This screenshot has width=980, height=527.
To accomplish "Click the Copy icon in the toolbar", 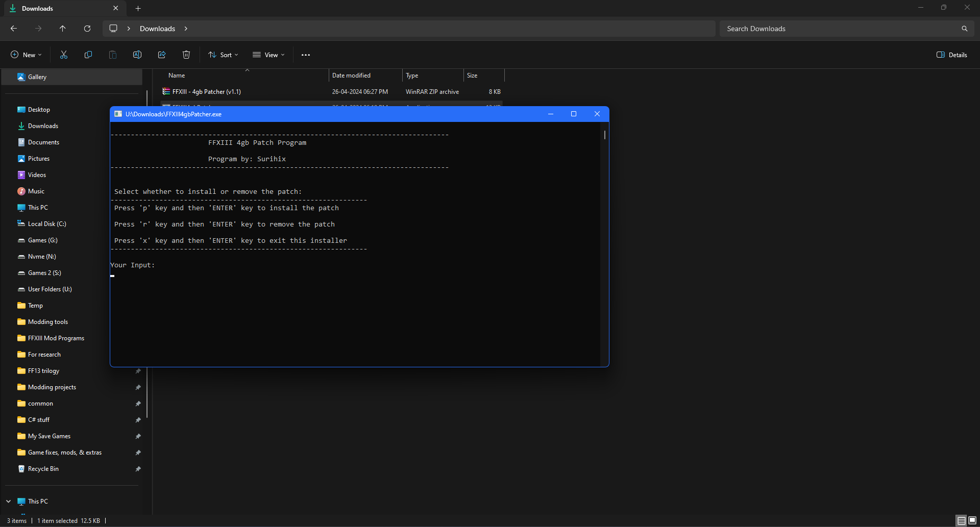I will [88, 55].
